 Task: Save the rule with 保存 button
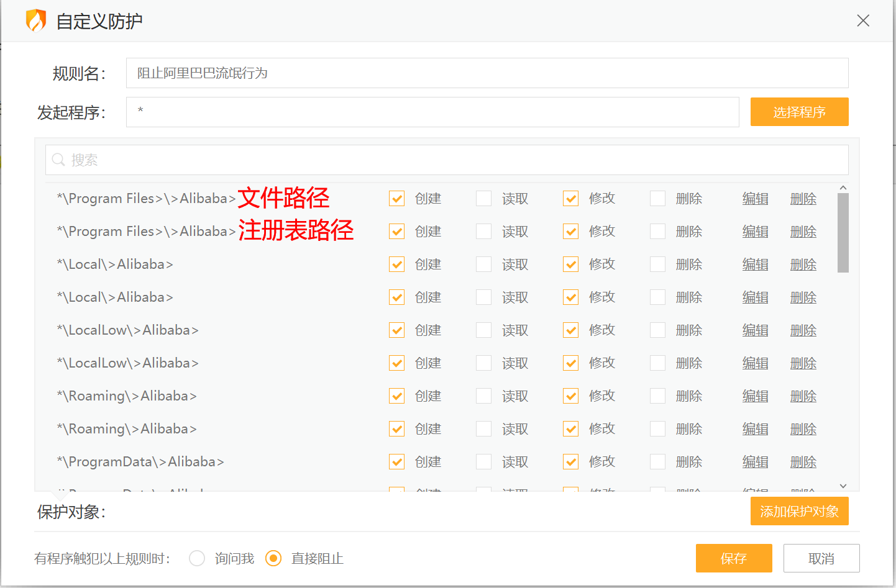tap(734, 558)
